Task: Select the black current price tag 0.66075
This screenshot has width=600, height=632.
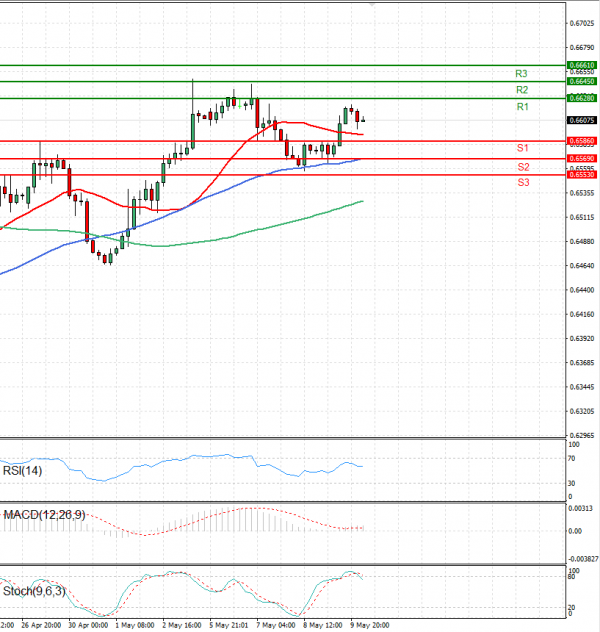Action: pos(581,120)
